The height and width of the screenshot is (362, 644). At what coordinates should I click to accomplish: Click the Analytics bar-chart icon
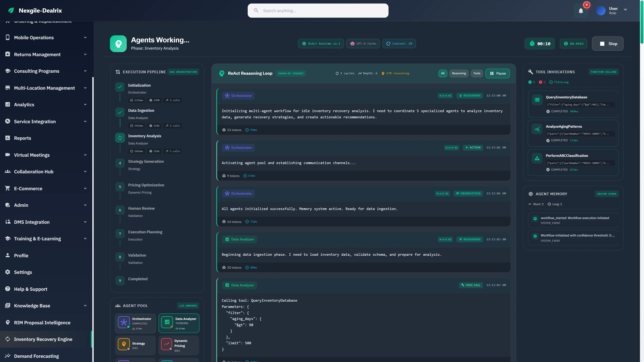[8, 104]
